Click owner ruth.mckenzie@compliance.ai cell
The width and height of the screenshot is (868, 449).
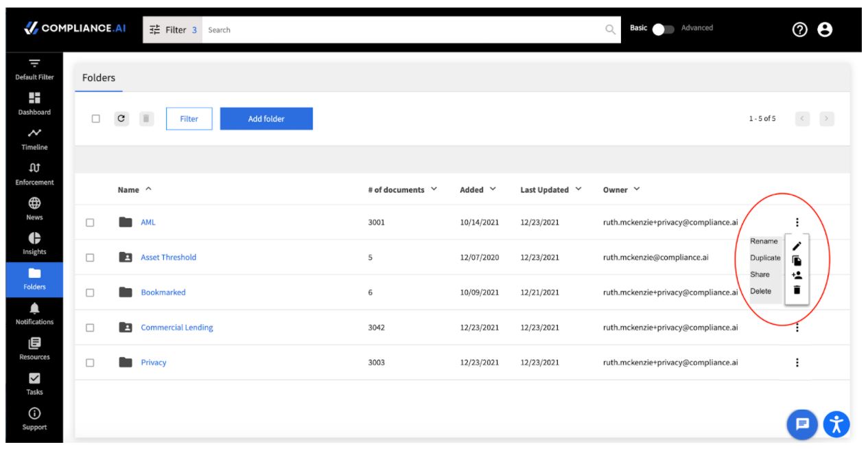click(x=656, y=257)
